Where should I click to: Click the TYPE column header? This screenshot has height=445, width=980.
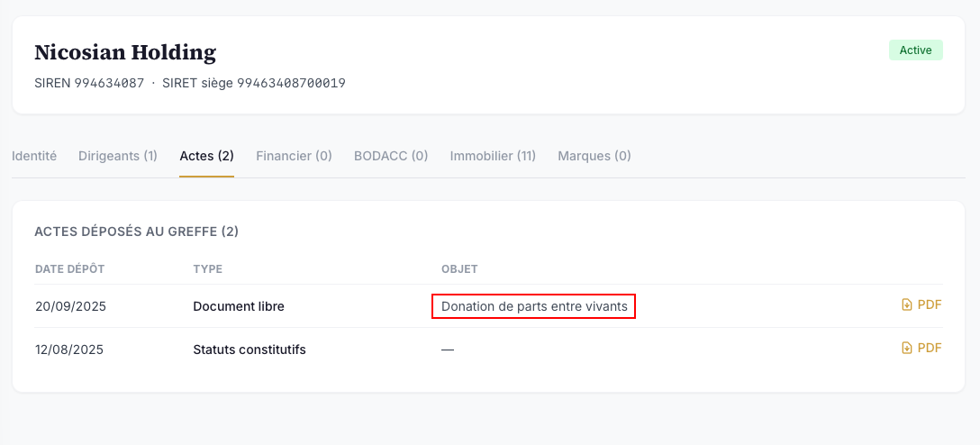208,269
